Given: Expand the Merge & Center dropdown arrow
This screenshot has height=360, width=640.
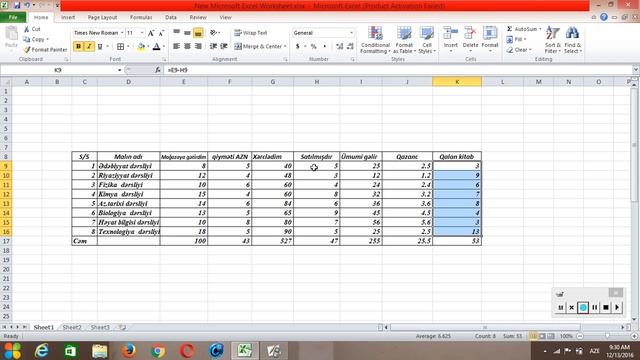Looking at the screenshot, I should [x=285, y=47].
